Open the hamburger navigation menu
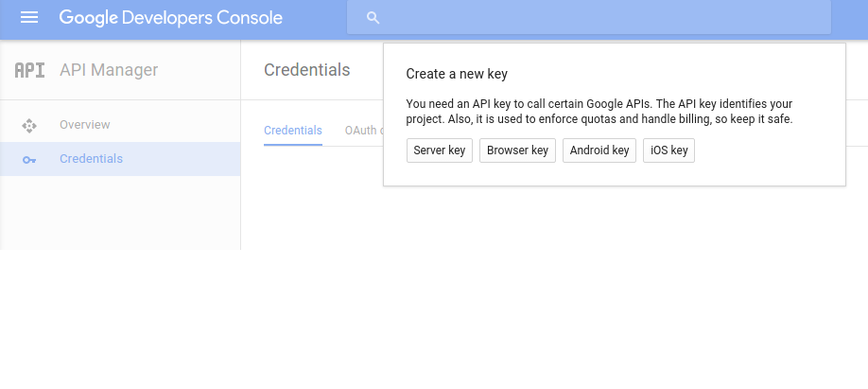Viewport: 868px width, 389px height. click(x=28, y=18)
